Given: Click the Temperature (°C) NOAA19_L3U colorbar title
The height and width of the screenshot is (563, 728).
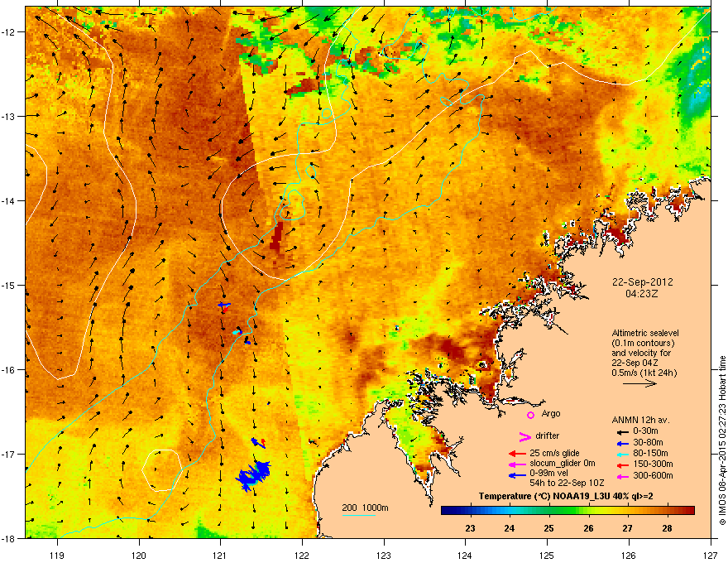Looking at the screenshot, I should point(566,496).
